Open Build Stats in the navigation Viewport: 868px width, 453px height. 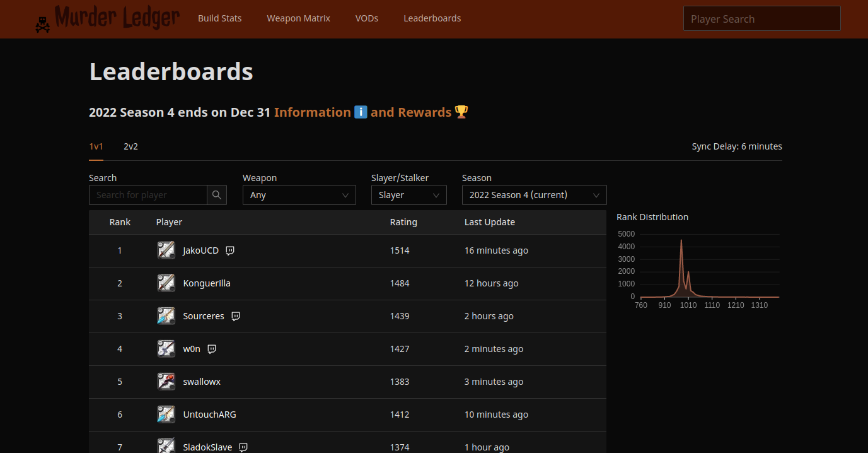coord(219,18)
